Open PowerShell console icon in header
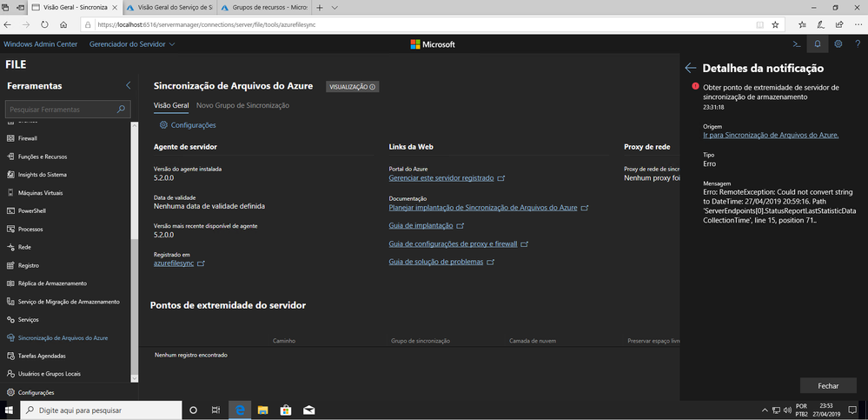868x420 pixels. point(796,44)
